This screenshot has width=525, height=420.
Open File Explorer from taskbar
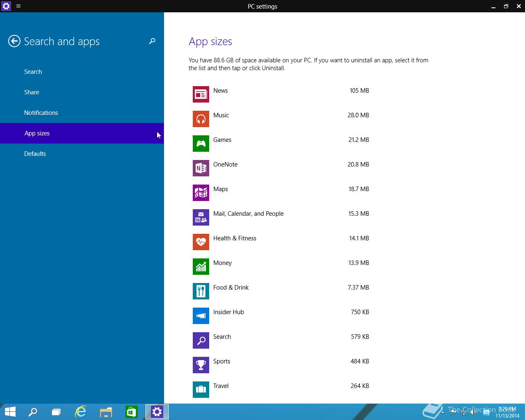(x=106, y=412)
